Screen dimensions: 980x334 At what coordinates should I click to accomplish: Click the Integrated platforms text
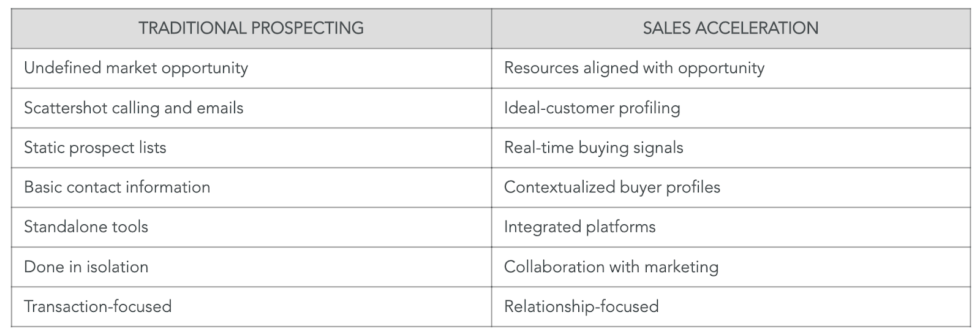(x=579, y=227)
